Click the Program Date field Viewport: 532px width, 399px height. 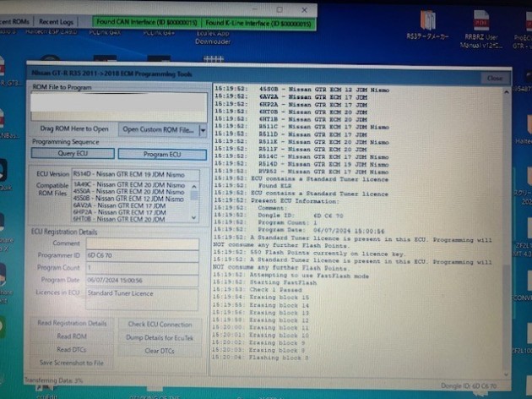[142, 281]
